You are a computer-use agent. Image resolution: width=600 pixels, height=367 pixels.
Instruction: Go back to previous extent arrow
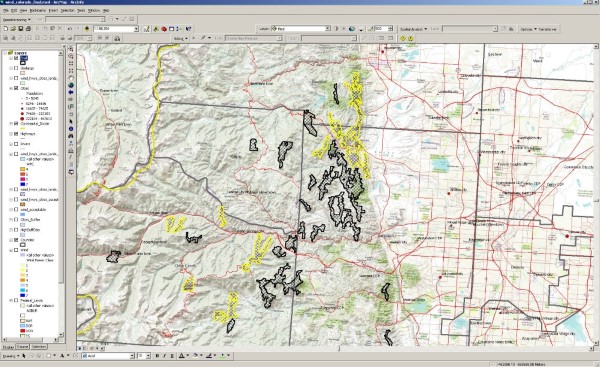[x=71, y=92]
